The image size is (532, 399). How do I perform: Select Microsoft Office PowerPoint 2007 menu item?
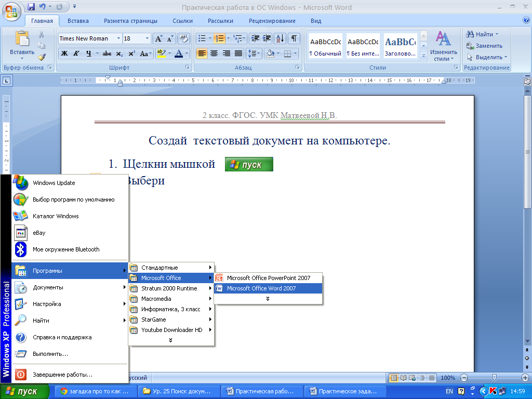click(x=268, y=278)
